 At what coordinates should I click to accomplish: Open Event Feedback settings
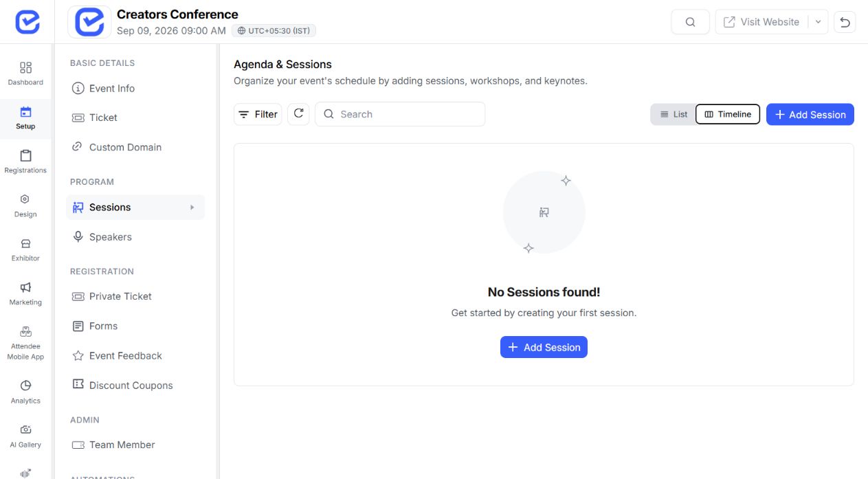tap(135, 356)
